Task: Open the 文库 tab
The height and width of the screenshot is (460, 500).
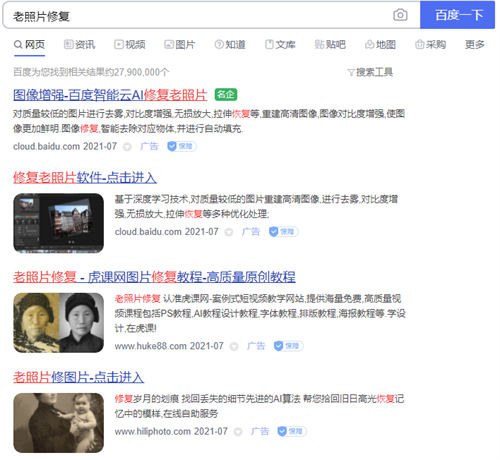Action: tap(280, 44)
